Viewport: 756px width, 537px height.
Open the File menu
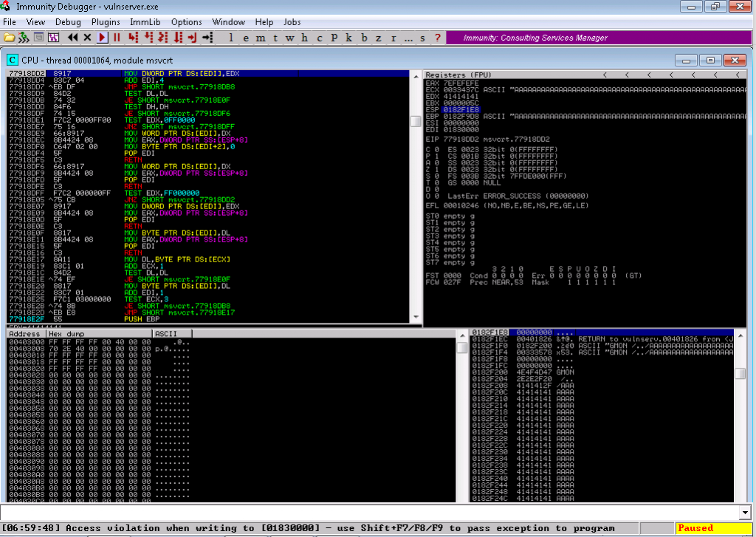(9, 21)
